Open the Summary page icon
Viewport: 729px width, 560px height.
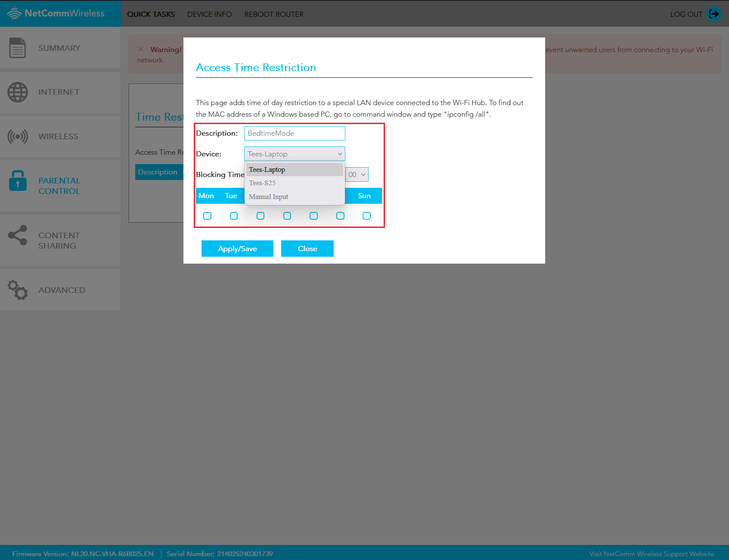[17, 48]
